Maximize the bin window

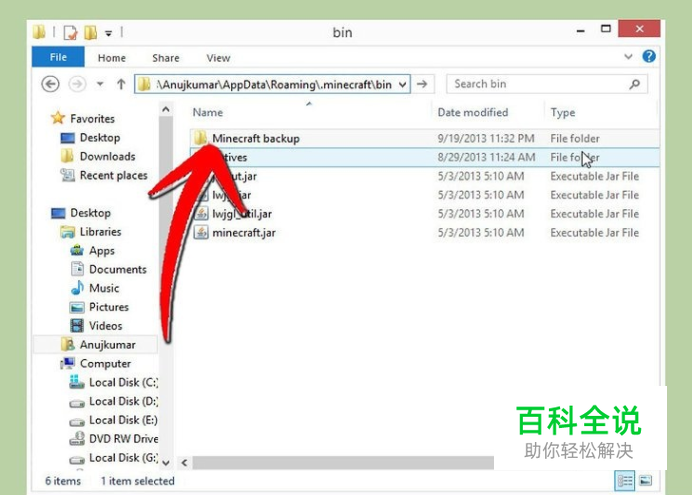tap(606, 30)
